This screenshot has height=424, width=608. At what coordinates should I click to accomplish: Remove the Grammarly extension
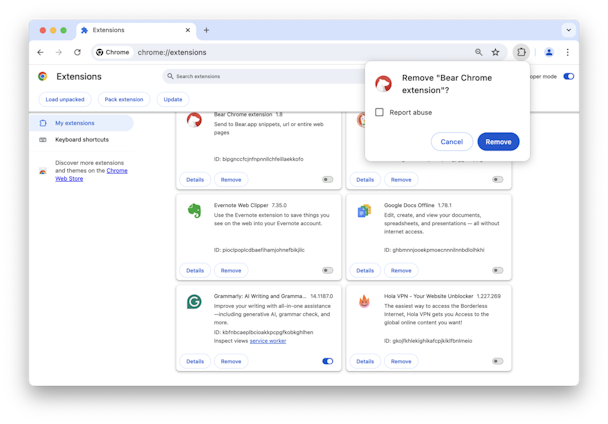coord(231,361)
